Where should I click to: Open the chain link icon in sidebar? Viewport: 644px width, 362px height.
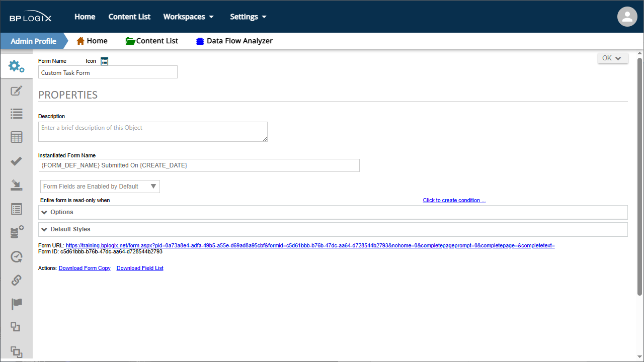pyautogui.click(x=17, y=280)
